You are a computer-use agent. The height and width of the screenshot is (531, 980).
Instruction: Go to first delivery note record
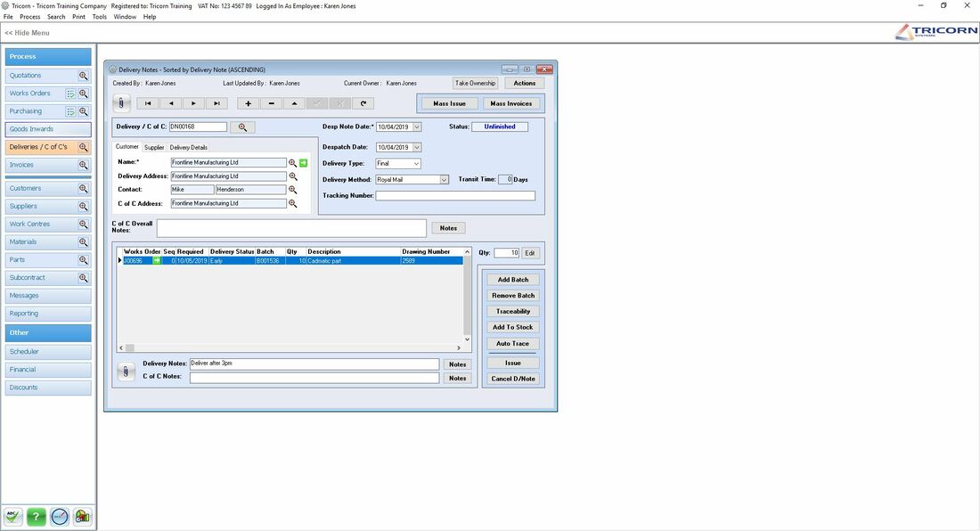coord(148,103)
